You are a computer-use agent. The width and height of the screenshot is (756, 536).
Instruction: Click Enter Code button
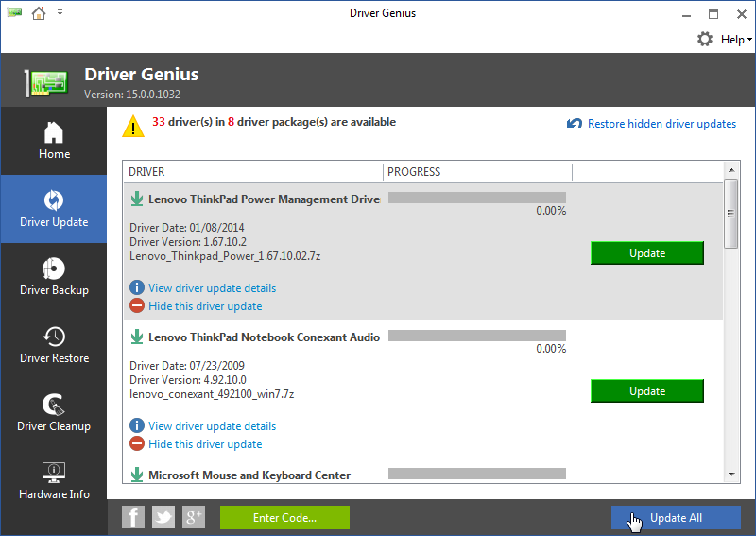point(284,517)
